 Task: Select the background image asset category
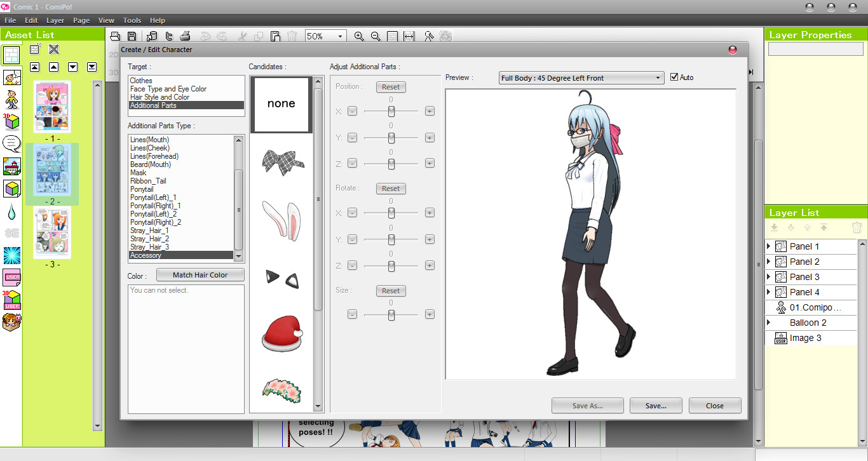click(x=11, y=166)
